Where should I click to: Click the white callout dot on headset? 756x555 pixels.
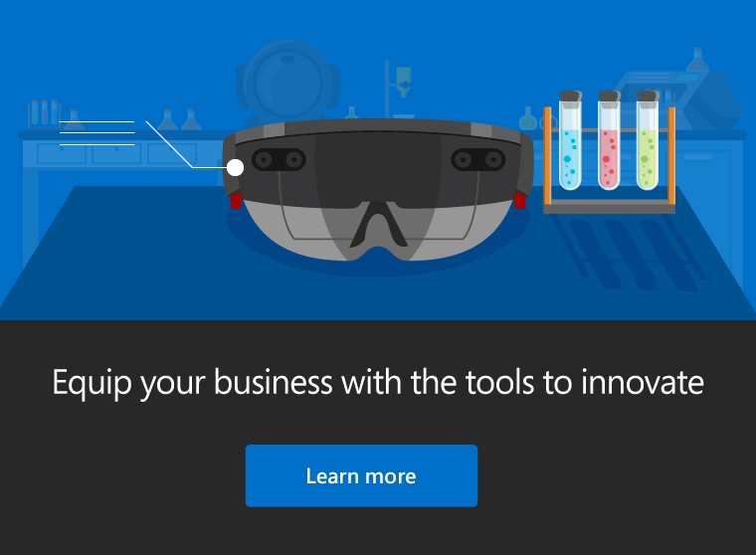tap(235, 167)
